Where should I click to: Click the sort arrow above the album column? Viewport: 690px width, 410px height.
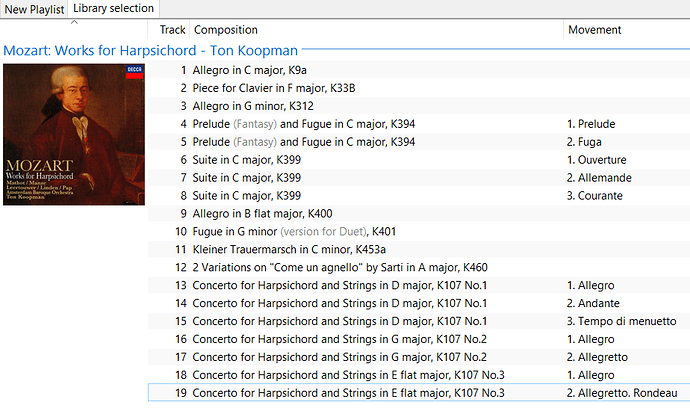pos(74,22)
